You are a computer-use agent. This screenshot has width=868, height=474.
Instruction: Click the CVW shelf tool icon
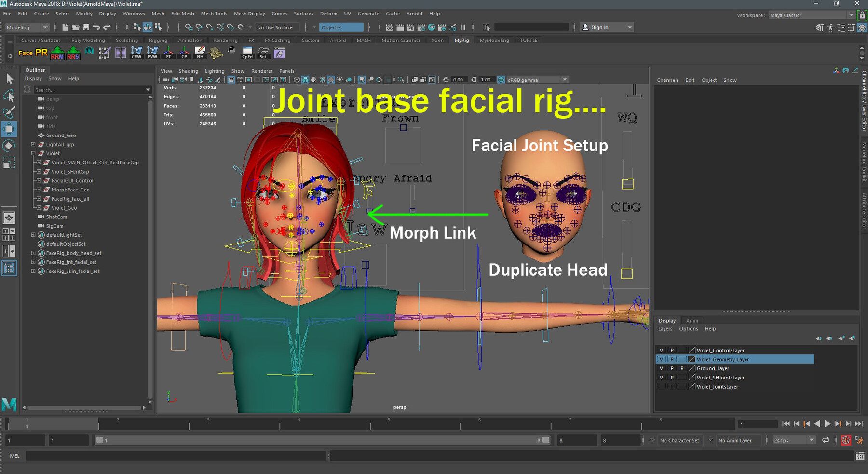click(x=136, y=53)
